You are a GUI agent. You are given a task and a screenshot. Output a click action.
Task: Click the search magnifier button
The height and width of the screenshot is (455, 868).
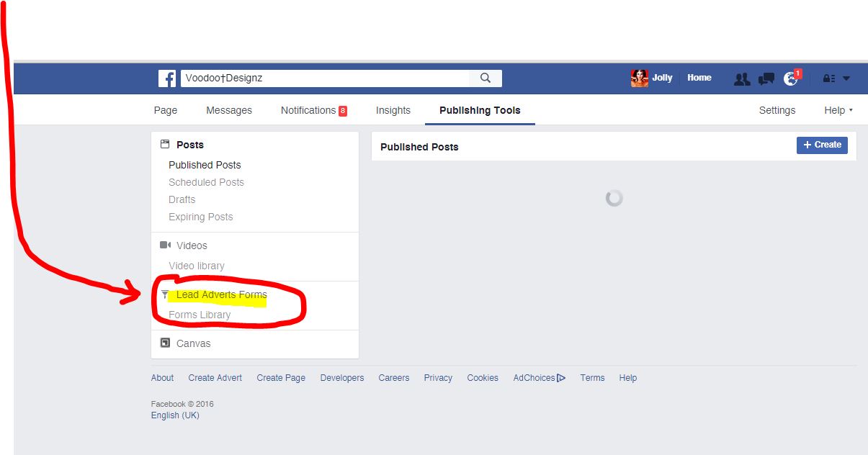point(486,78)
